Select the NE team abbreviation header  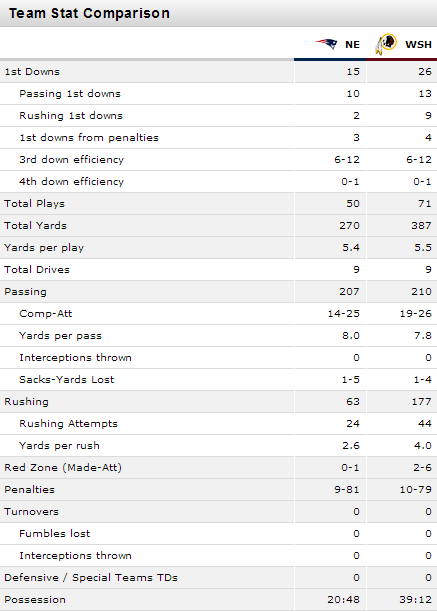coord(352,44)
